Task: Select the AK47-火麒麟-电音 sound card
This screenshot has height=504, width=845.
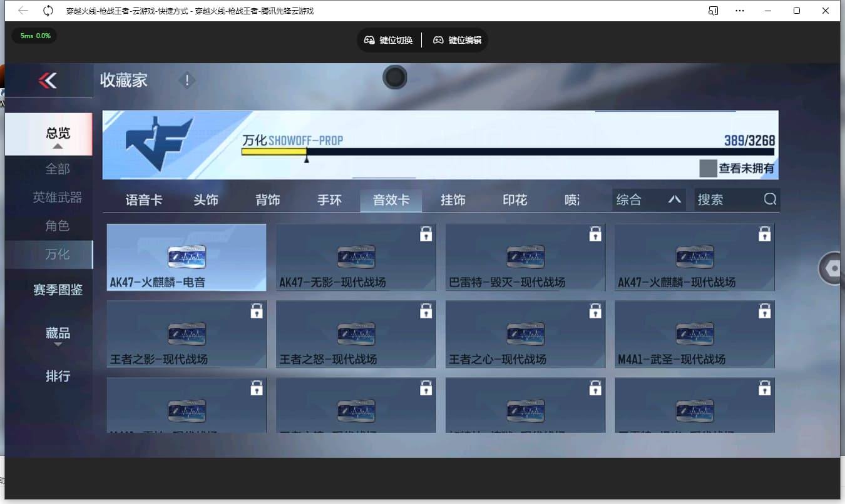Action: coord(186,257)
